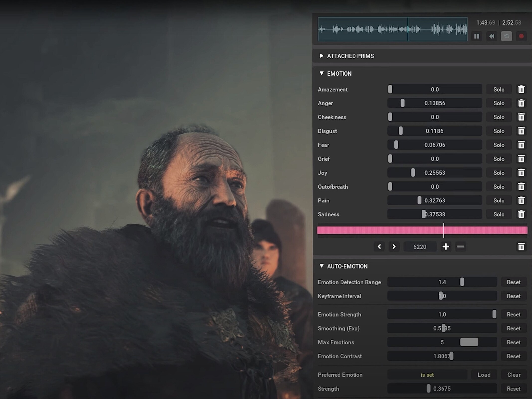The image size is (532, 399).
Task: Remove keyframe with the minus icon
Action: click(460, 247)
